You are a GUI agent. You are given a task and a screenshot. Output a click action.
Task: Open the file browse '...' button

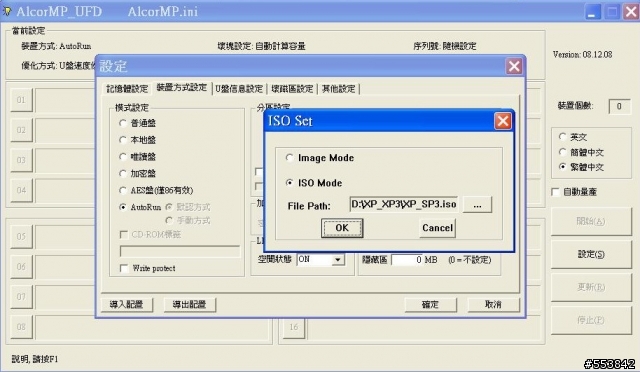coord(477,205)
